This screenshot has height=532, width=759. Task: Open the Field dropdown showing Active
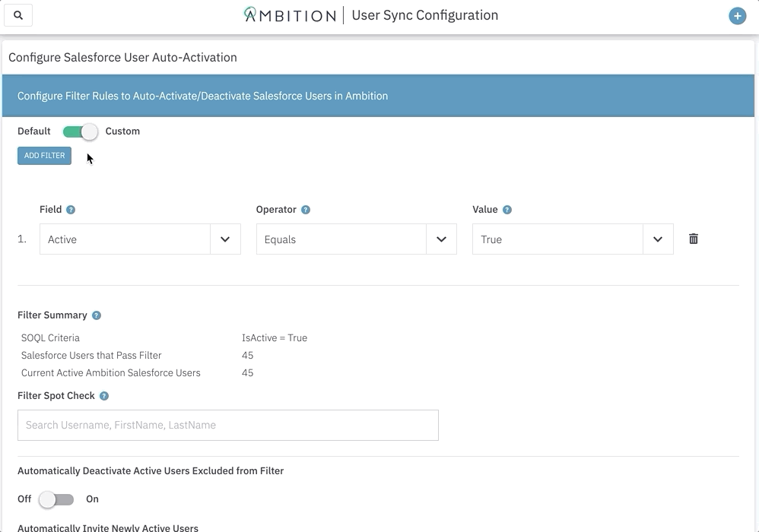point(140,239)
